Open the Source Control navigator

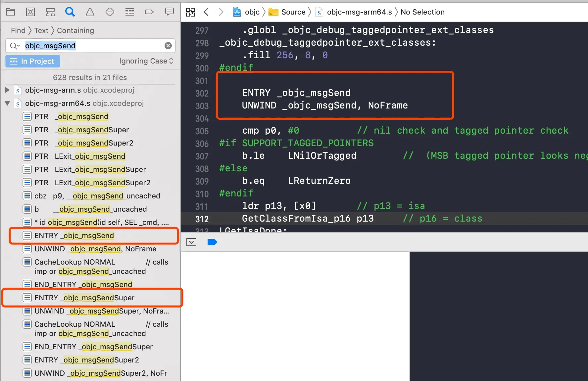pos(30,12)
